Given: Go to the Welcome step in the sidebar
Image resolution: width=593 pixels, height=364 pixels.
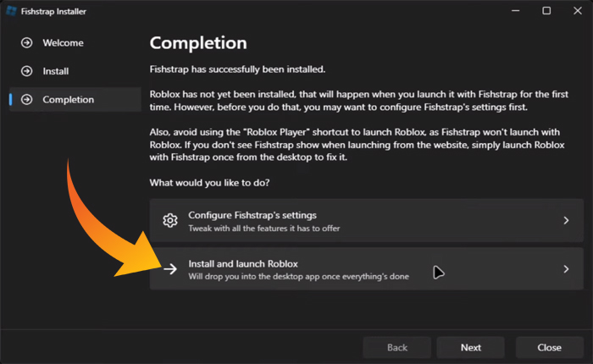Looking at the screenshot, I should point(64,42).
